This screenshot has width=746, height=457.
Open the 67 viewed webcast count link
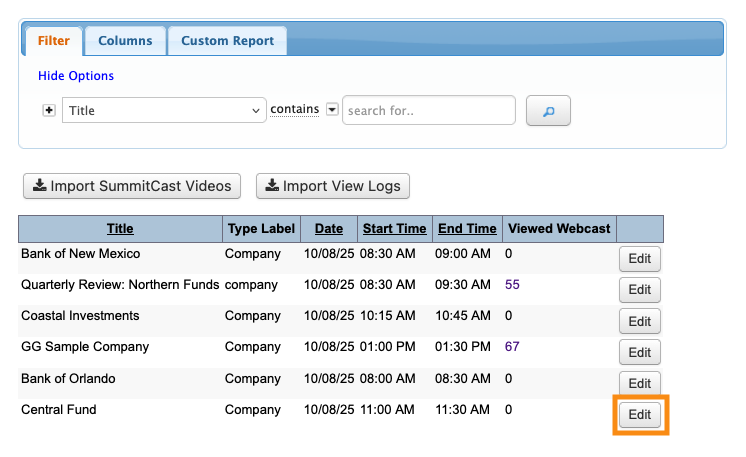coord(512,347)
